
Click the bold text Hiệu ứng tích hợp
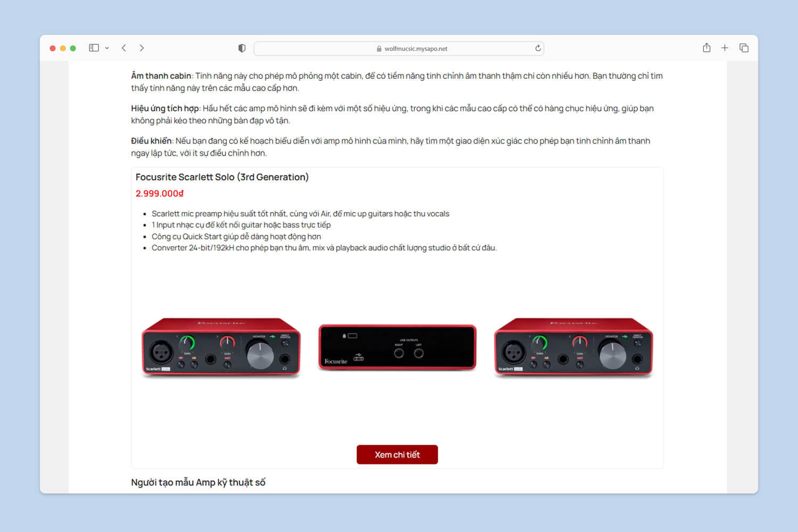coord(165,109)
